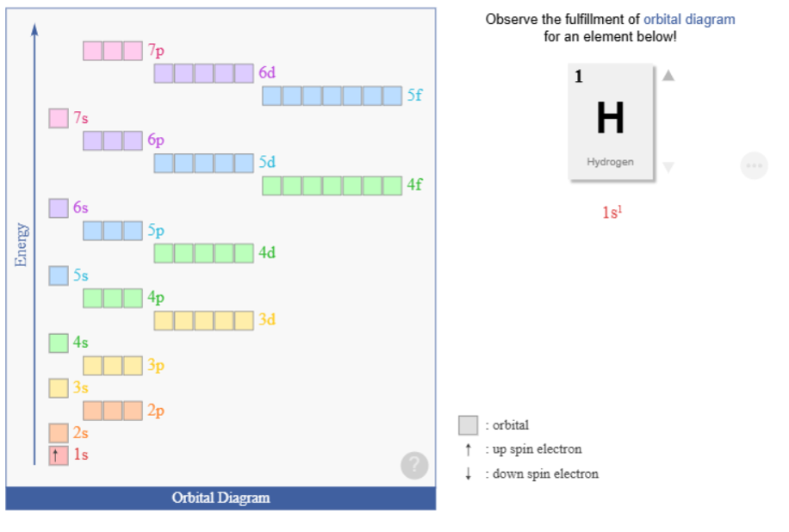This screenshot has height=532, width=789.
Task: Click the first 2p orbital box
Action: 93,410
